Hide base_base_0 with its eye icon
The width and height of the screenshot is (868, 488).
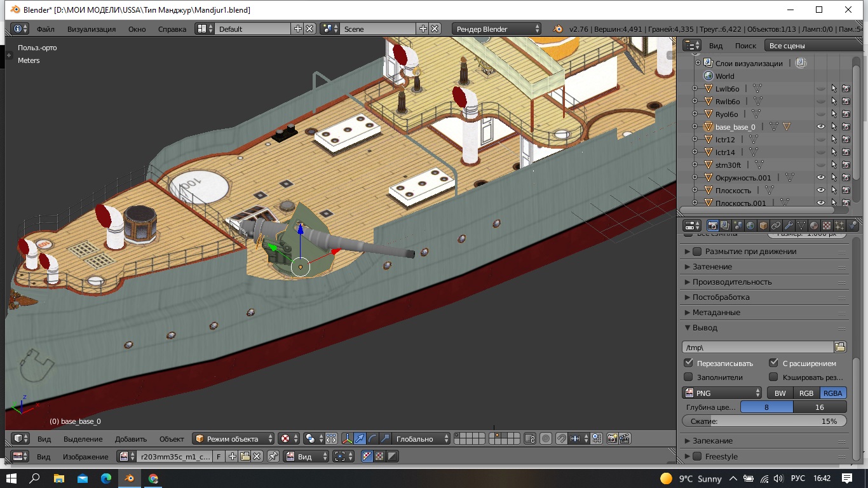coord(820,127)
